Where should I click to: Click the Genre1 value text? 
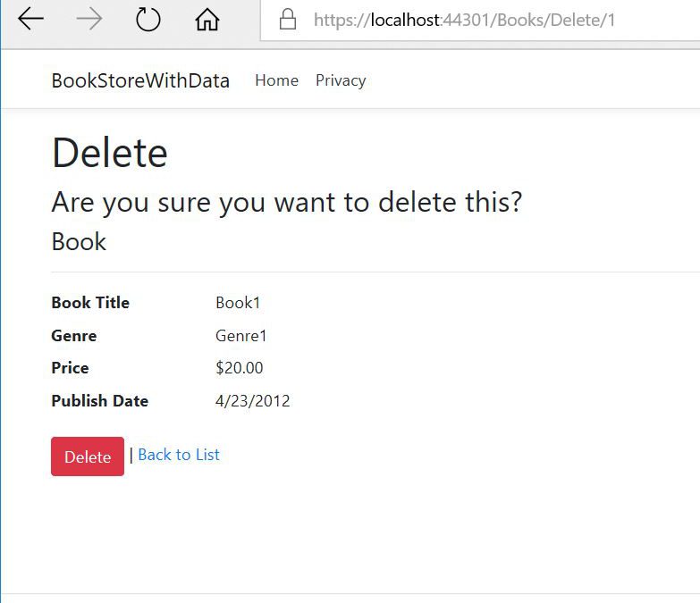click(241, 336)
